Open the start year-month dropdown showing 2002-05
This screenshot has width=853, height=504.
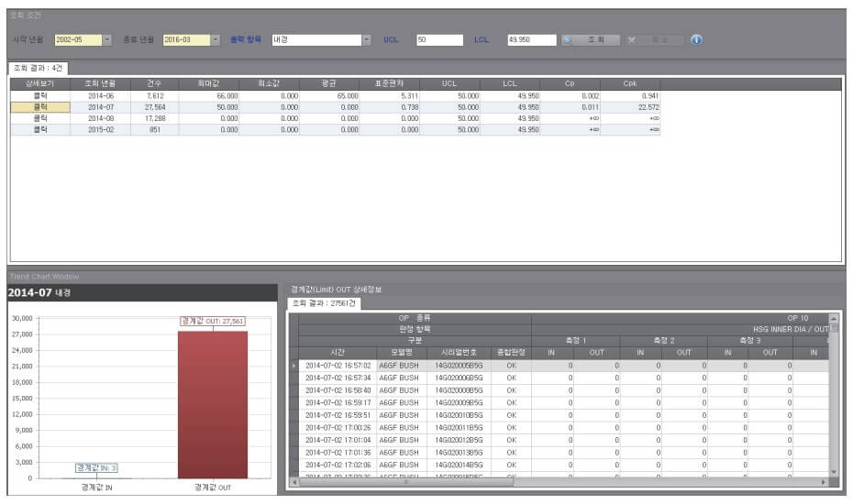(106, 40)
